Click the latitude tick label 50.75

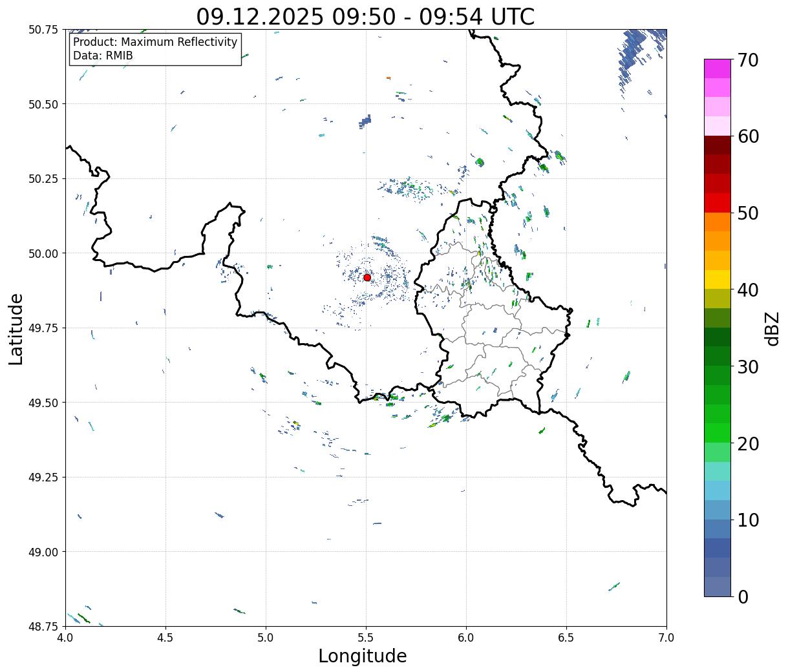pos(43,30)
